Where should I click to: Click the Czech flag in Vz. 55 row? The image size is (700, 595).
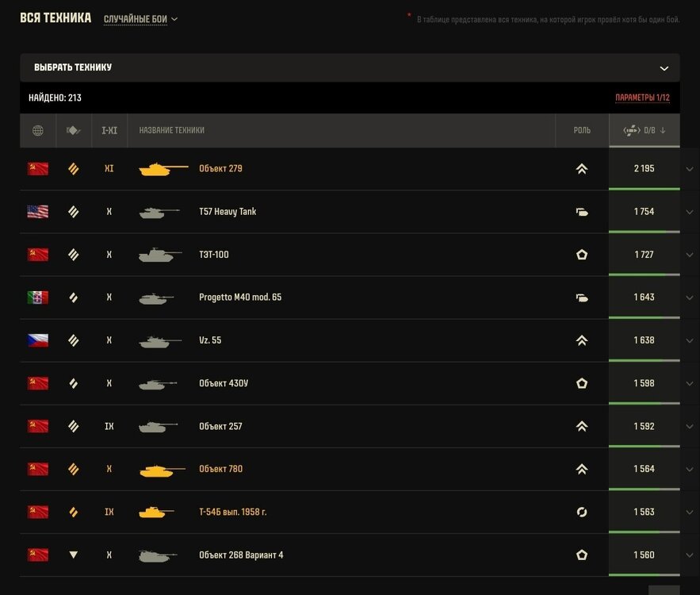[x=38, y=340]
